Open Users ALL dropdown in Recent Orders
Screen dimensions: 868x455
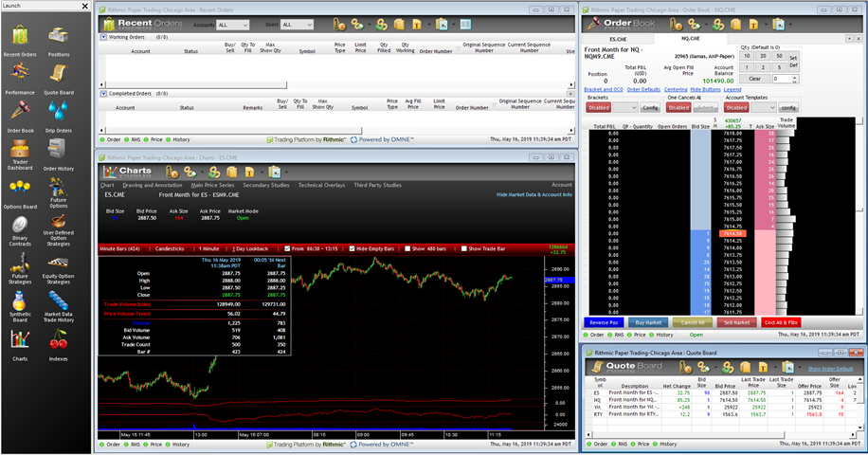click(x=298, y=25)
